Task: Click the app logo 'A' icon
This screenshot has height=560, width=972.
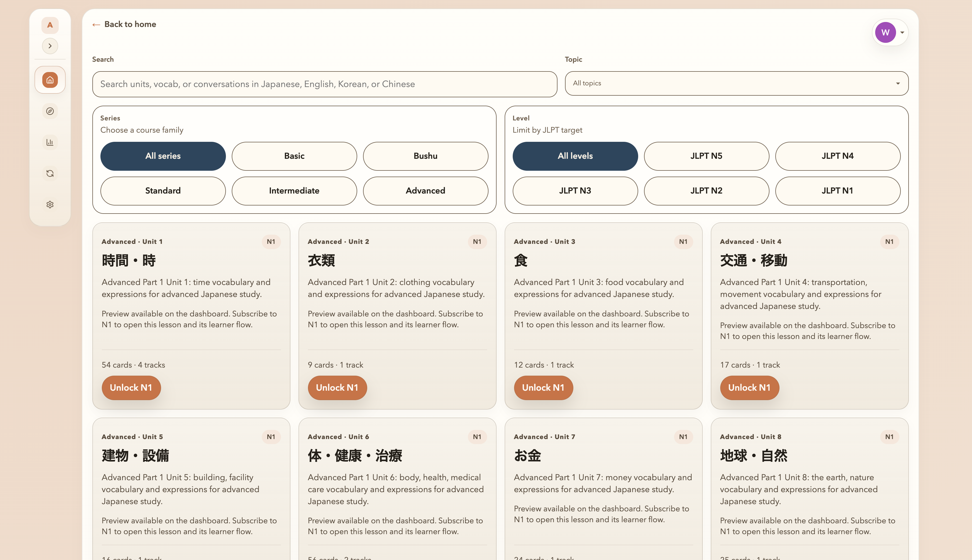Action: click(x=50, y=25)
